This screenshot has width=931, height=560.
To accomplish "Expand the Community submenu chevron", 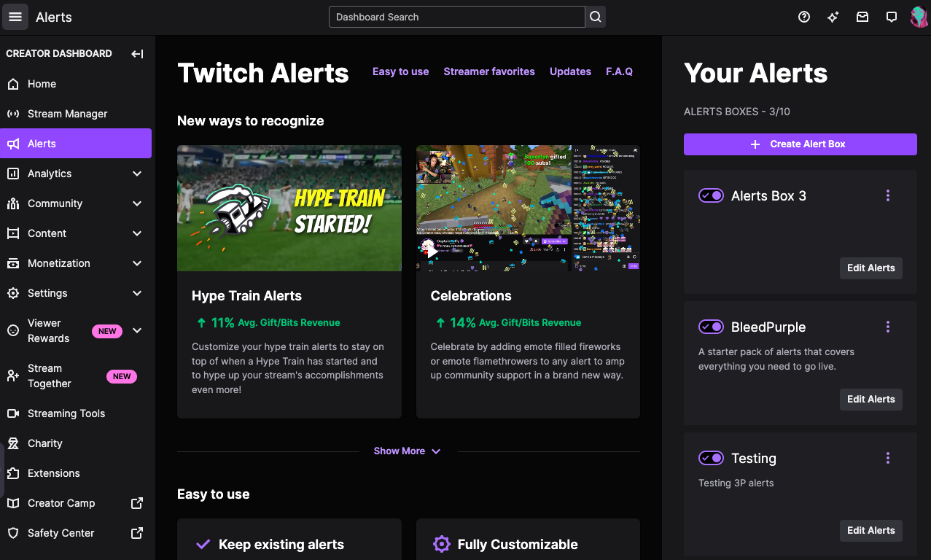I will tap(137, 203).
